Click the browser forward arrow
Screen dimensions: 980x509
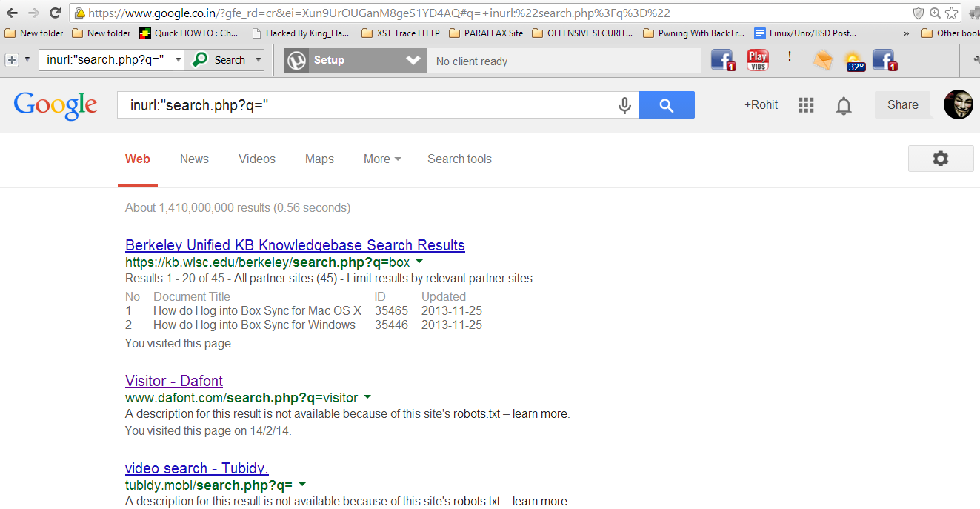tap(33, 13)
